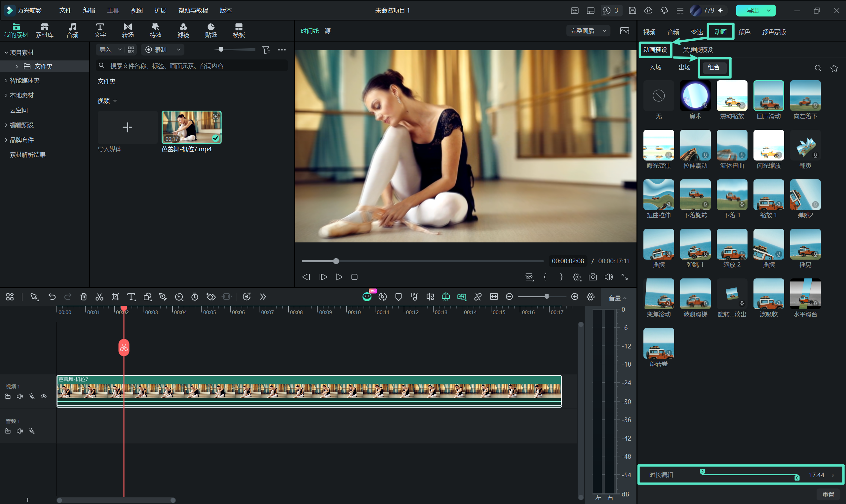Screen dimensions: 846x504
Task: Take a snapshot with the camera icon
Action: (x=593, y=277)
